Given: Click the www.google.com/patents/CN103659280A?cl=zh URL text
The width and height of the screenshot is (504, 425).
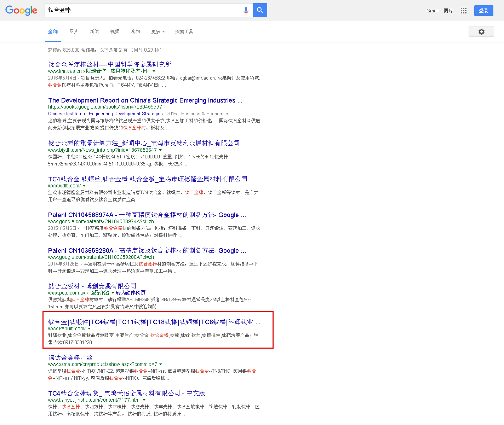Looking at the screenshot, I should 101,257.
